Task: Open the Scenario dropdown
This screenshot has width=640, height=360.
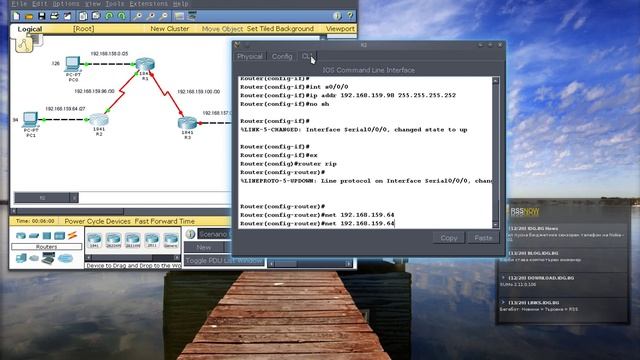Action: pos(213,234)
